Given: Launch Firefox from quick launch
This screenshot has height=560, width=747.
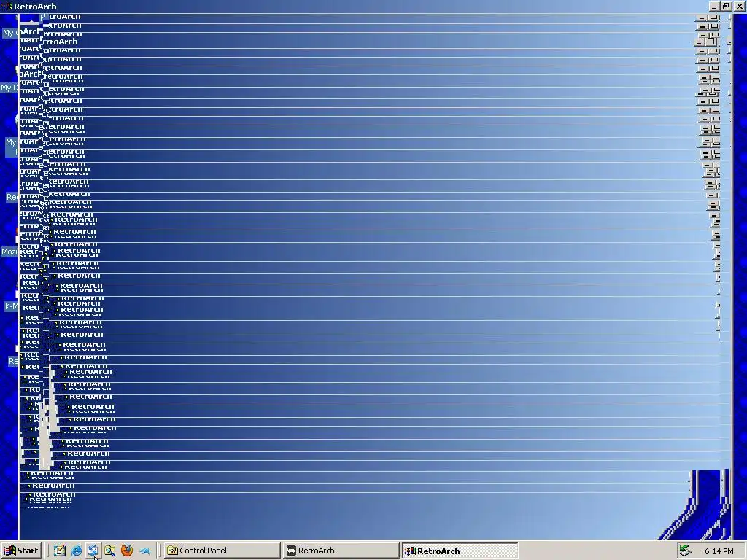Looking at the screenshot, I should pos(127,551).
